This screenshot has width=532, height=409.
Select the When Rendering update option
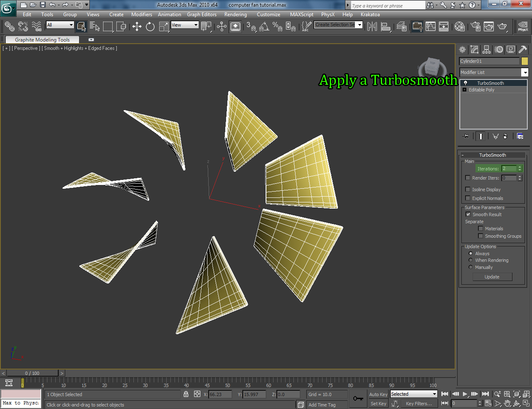tap(470, 260)
